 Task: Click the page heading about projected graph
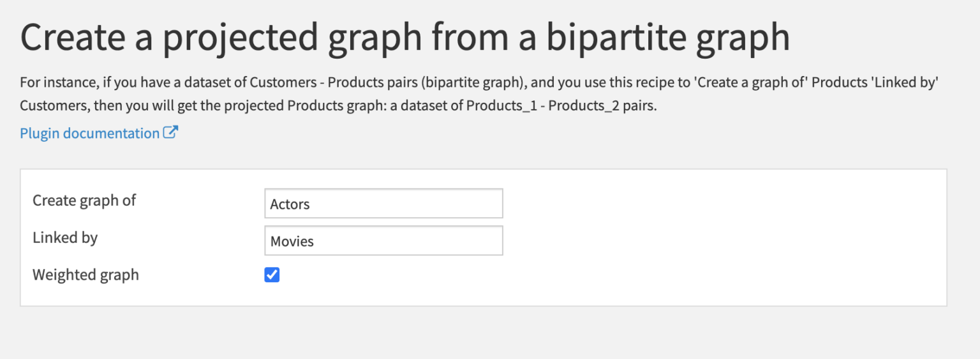tap(405, 38)
